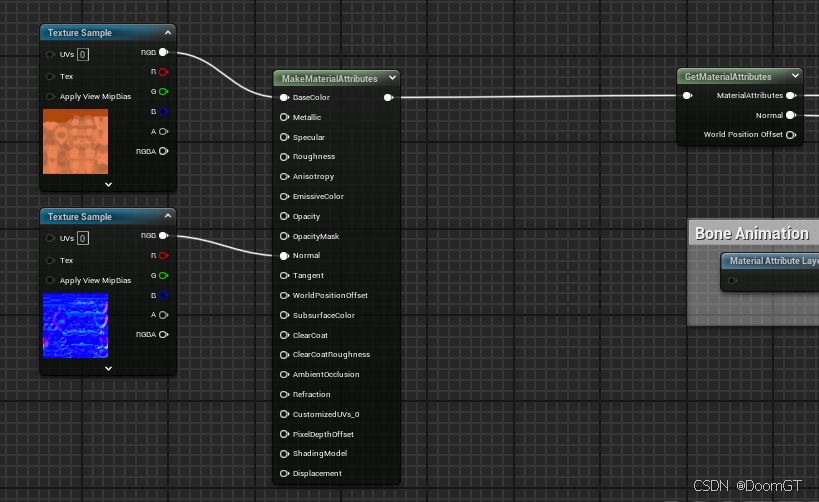Image resolution: width=819 pixels, height=502 pixels.
Task: Click MakeMaterialAttributes output pin
Action: coord(388,98)
